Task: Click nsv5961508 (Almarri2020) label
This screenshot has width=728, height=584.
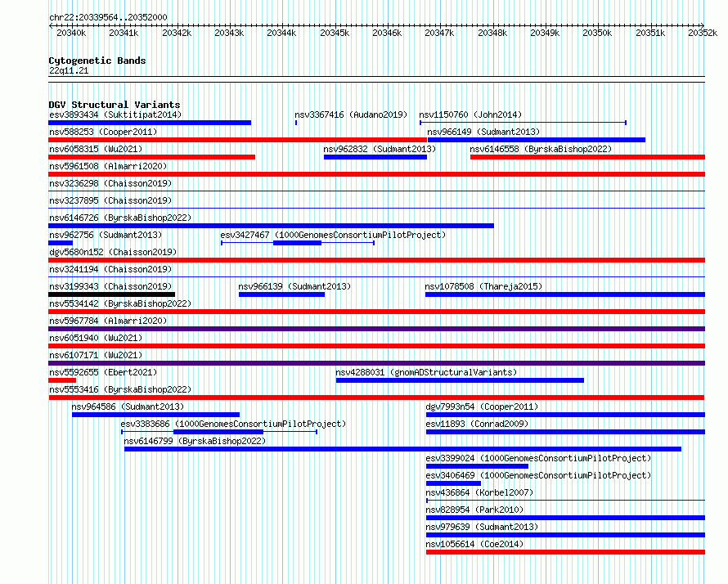Action: [x=108, y=166]
